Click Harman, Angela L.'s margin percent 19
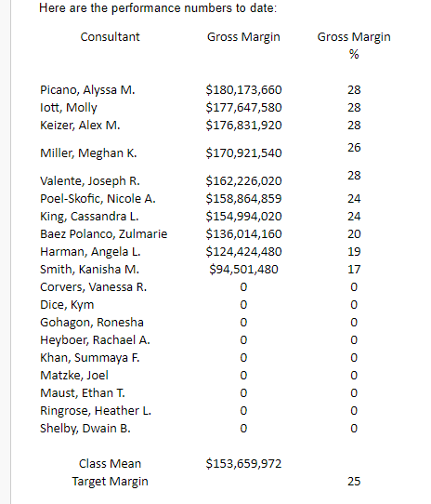The image size is (431, 504). click(354, 252)
